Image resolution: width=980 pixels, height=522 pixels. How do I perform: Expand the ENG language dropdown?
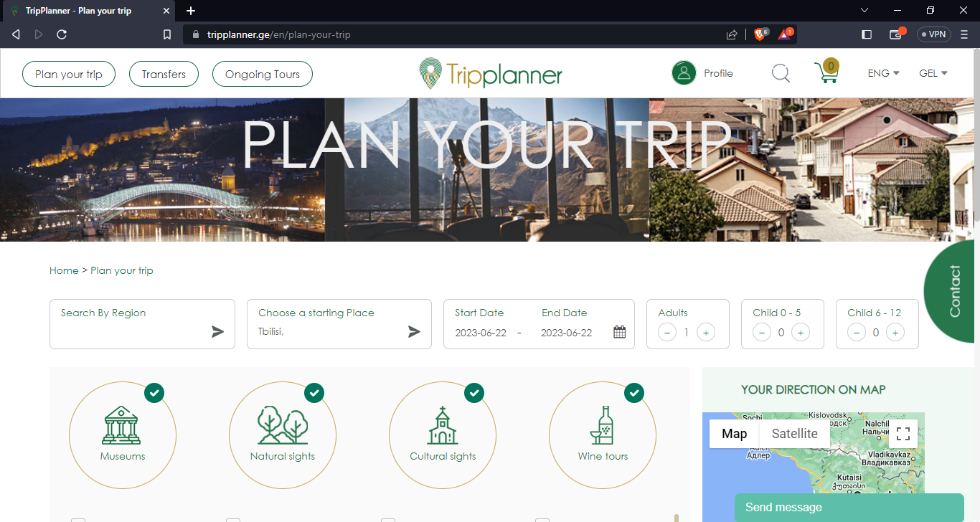point(883,73)
